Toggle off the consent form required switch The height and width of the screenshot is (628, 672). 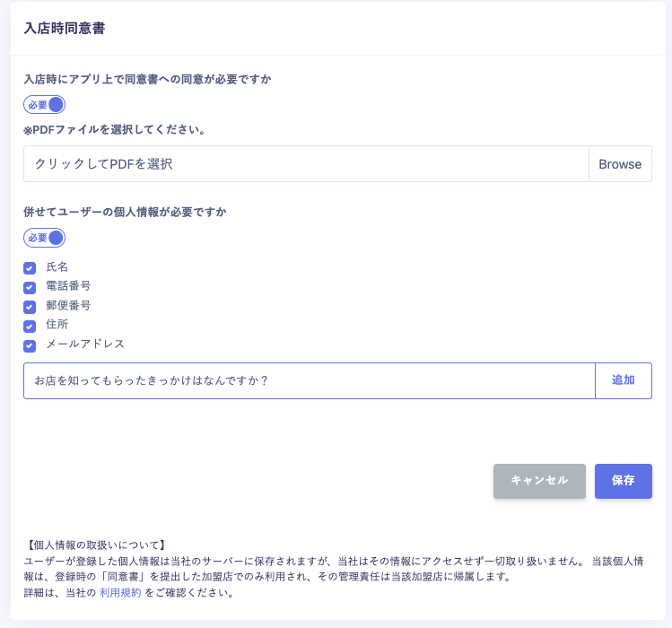pyautogui.click(x=45, y=105)
